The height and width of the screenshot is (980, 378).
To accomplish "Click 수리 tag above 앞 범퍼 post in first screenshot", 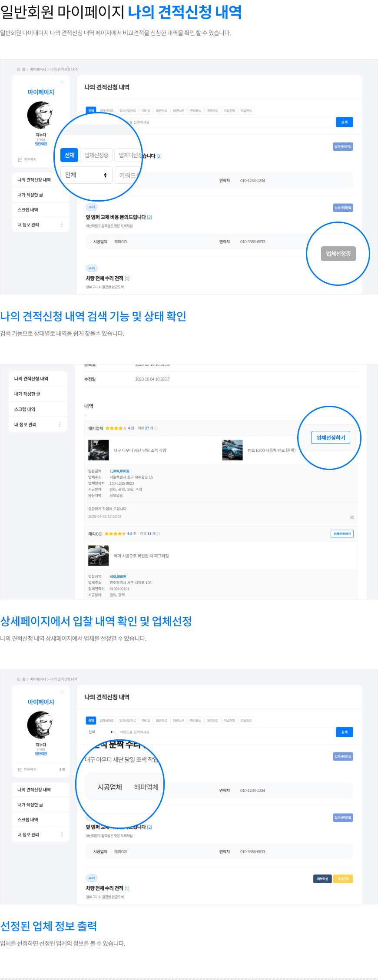I will coord(92,207).
